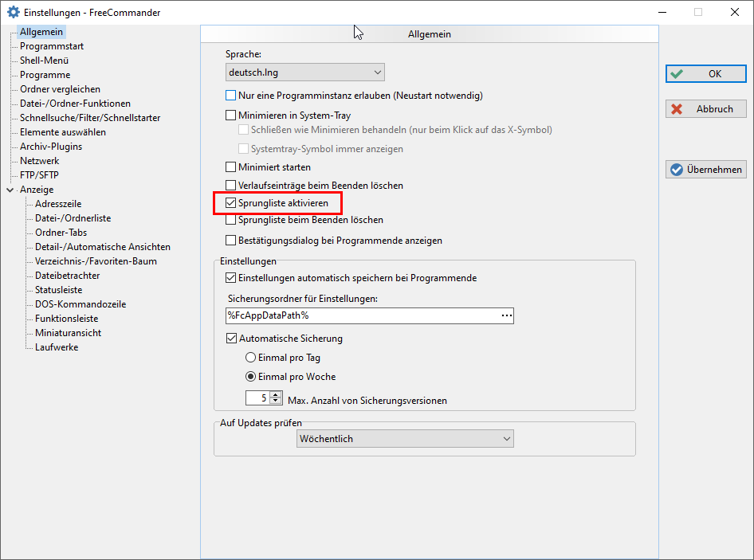
Task: Open the Sprache language dropdown
Action: click(x=305, y=72)
